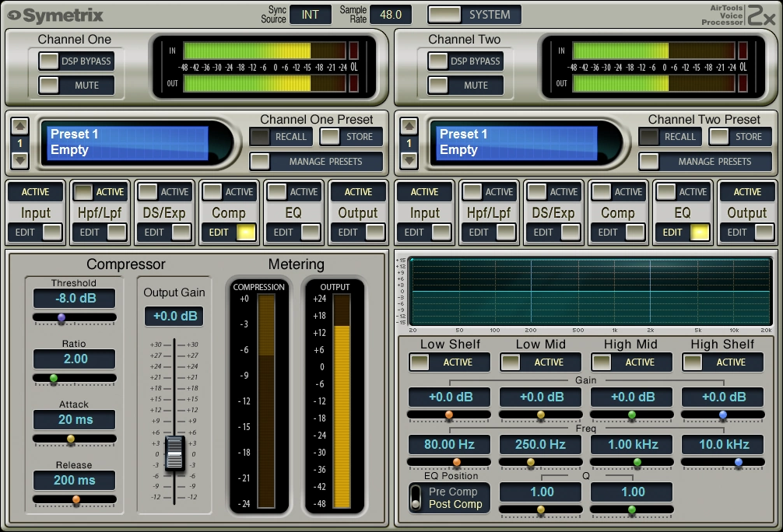
Task: Click the High Shelf 10.0 kHz field
Action: (x=722, y=444)
